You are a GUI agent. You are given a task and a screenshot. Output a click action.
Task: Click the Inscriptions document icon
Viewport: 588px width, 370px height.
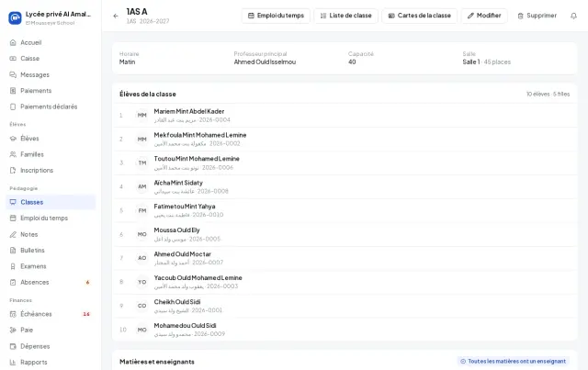click(13, 171)
